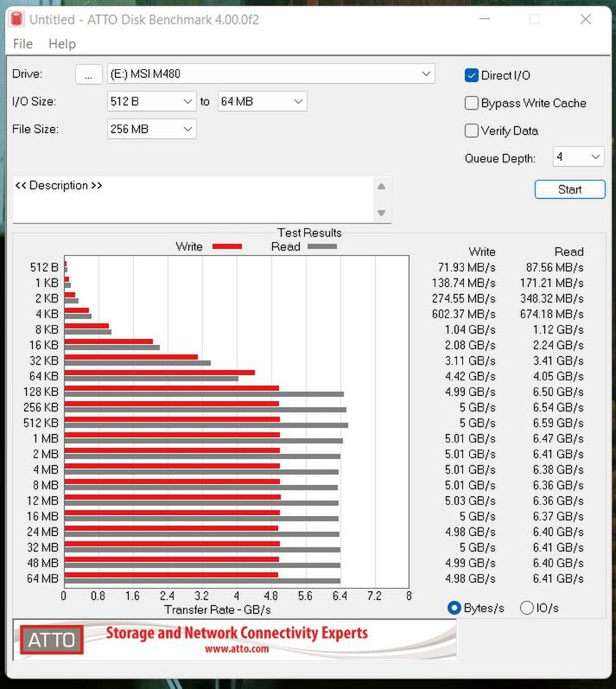Open the Queue Depth dropdown
Screen dimensions: 616x689
point(578,156)
